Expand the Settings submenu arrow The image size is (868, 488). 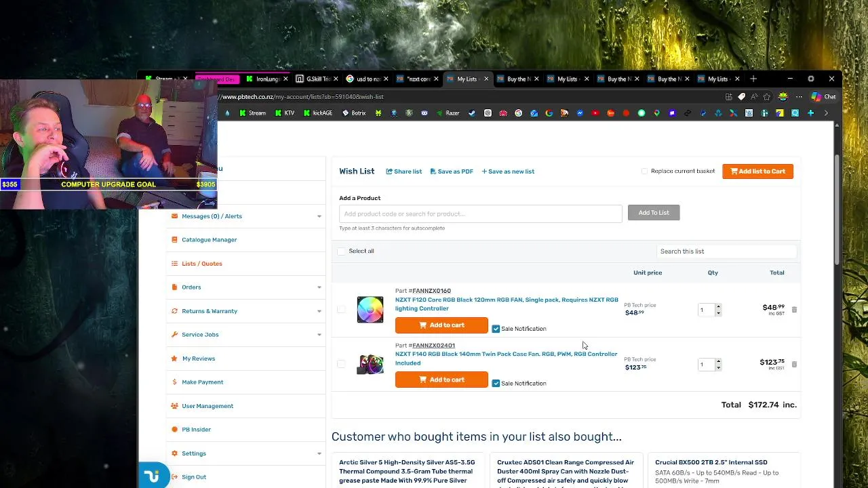319,453
